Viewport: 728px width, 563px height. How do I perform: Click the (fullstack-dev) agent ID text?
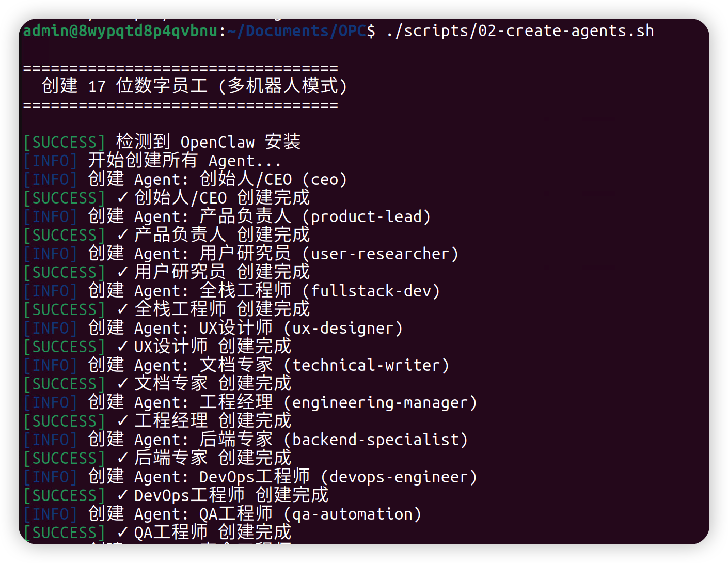371,291
